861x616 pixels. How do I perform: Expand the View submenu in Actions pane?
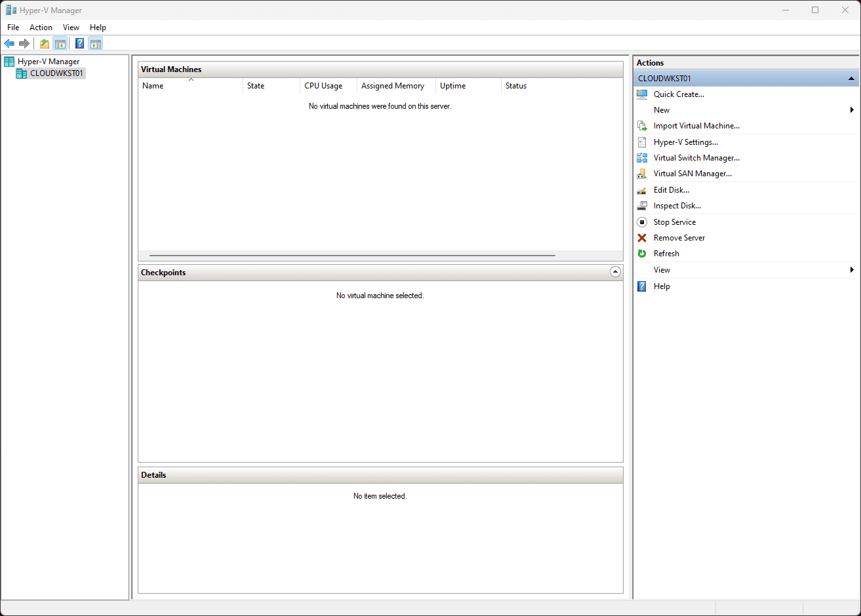pyautogui.click(x=852, y=270)
